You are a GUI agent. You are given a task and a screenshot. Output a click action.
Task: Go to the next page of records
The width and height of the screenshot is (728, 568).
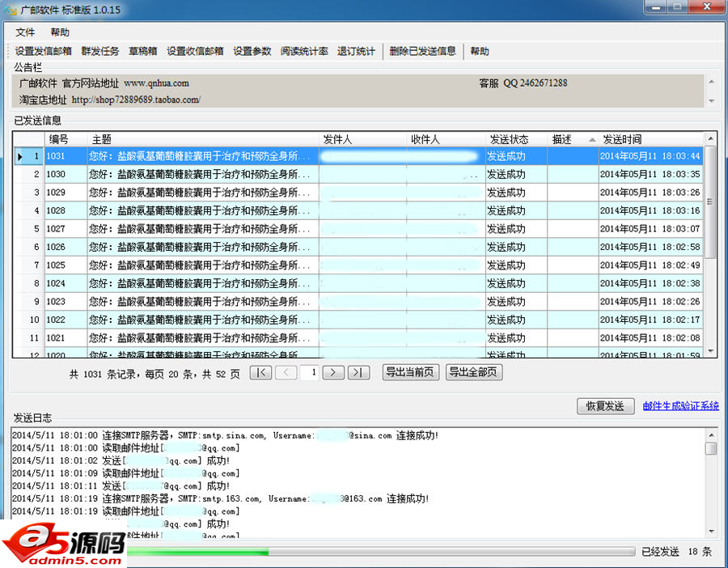(333, 373)
